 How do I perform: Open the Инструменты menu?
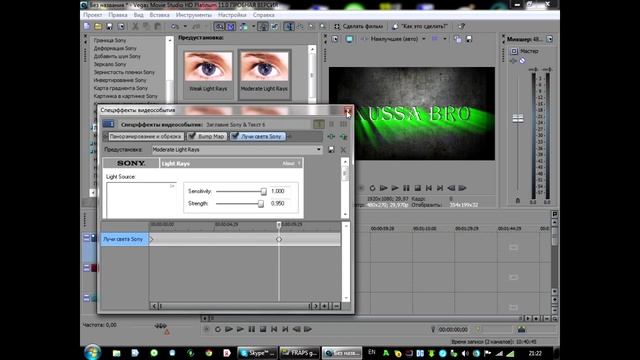(x=194, y=15)
